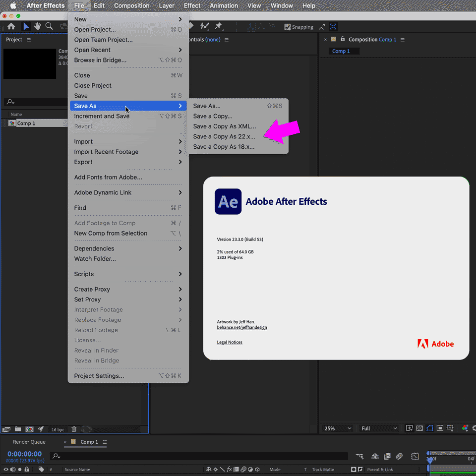
Task: Open the Full resolution dropdown
Action: click(378, 428)
